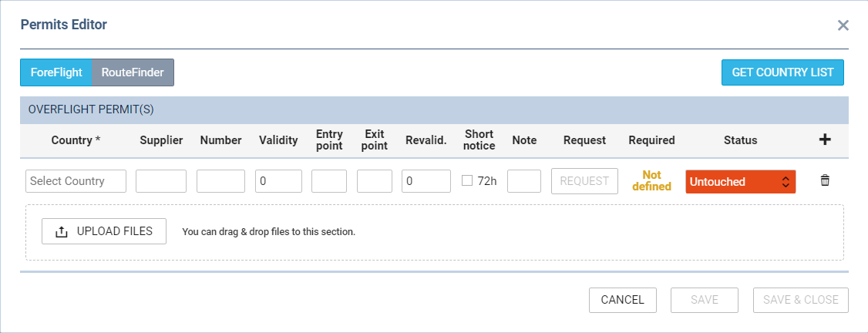Delete the permit row using trash icon

coord(825,180)
